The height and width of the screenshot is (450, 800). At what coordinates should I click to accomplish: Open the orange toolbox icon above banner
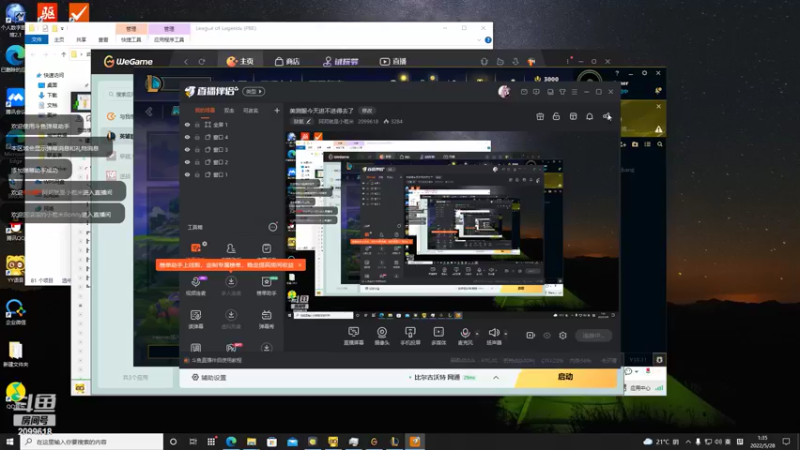(196, 248)
